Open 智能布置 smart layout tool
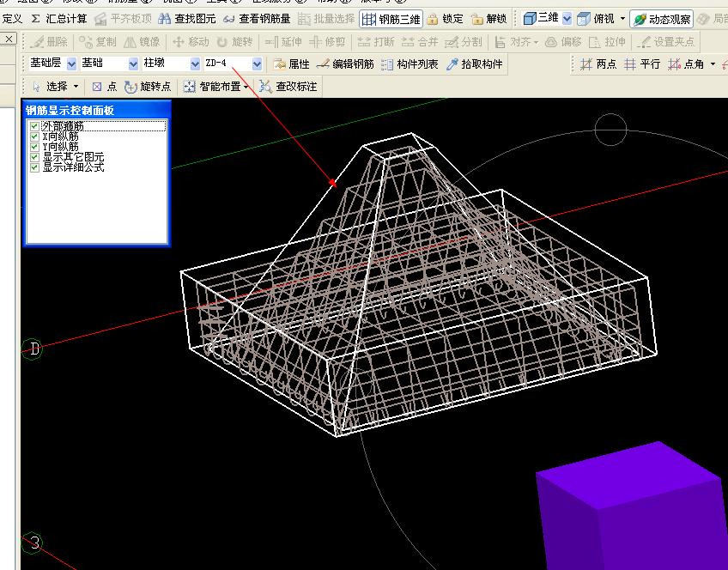 [x=212, y=87]
